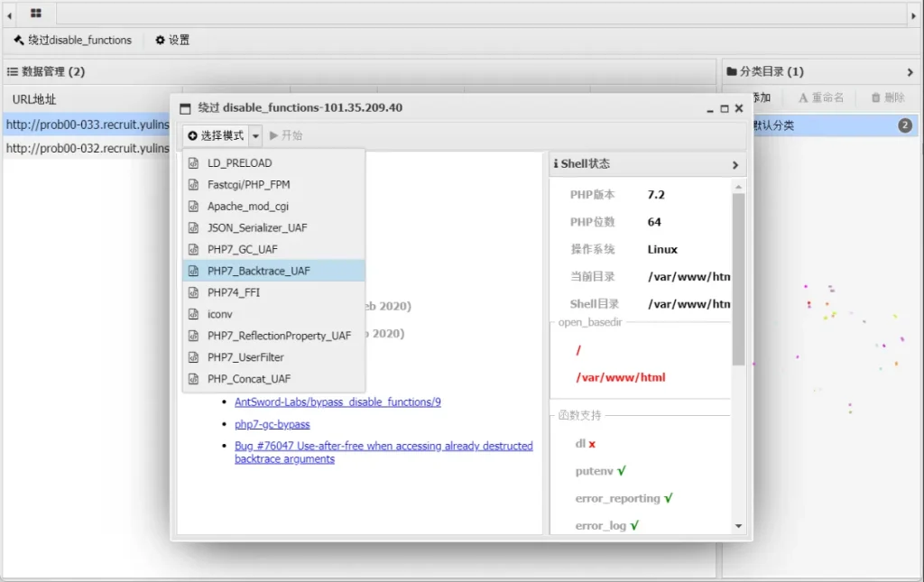The image size is (924, 582).
Task: Collapse the 分类目录 panel arrow
Action: point(910,72)
